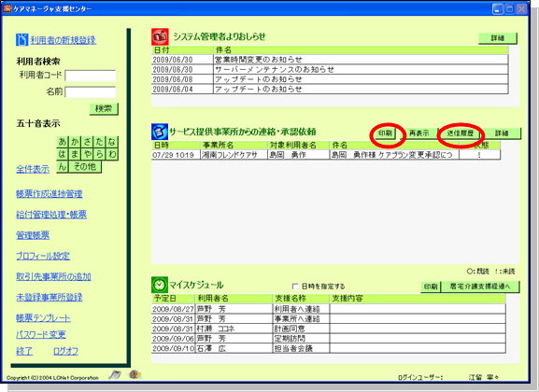Open the 帳票作成進捗管理 link

pyautogui.click(x=50, y=194)
